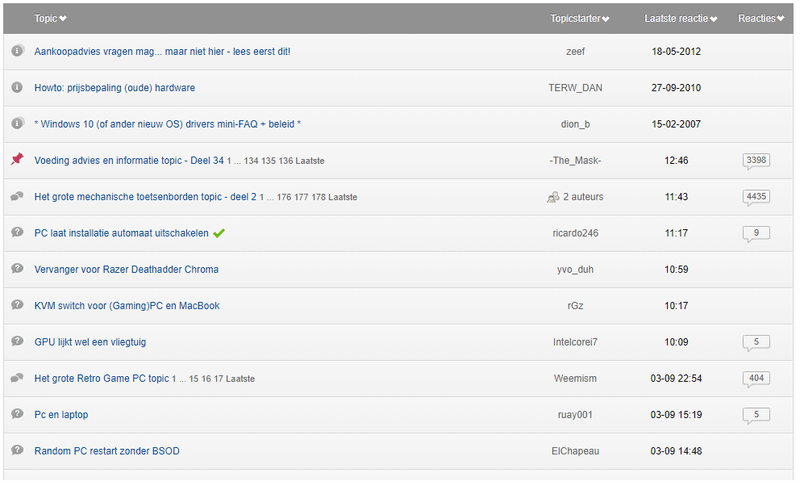
Task: Open reply count bubble showing 3398
Action: (x=756, y=161)
